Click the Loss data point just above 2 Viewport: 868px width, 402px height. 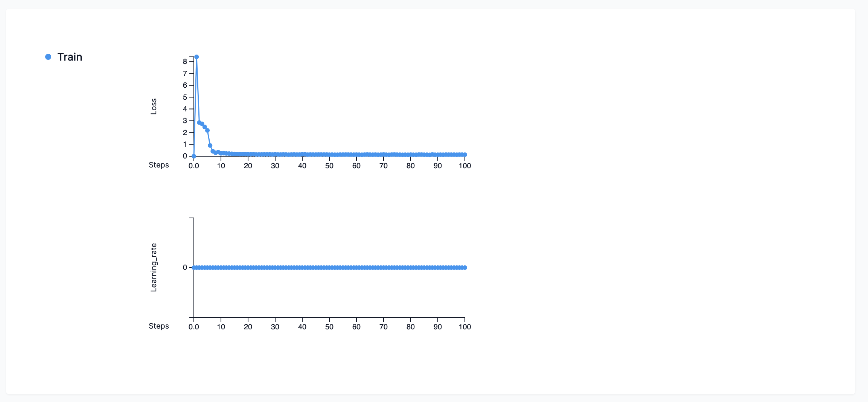click(207, 130)
